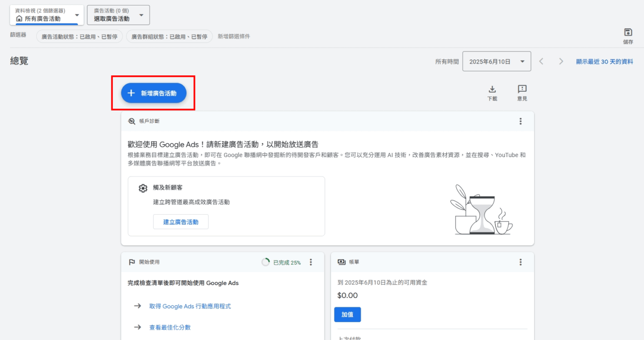Open 帳戶診斷 card more options menu

(x=520, y=121)
